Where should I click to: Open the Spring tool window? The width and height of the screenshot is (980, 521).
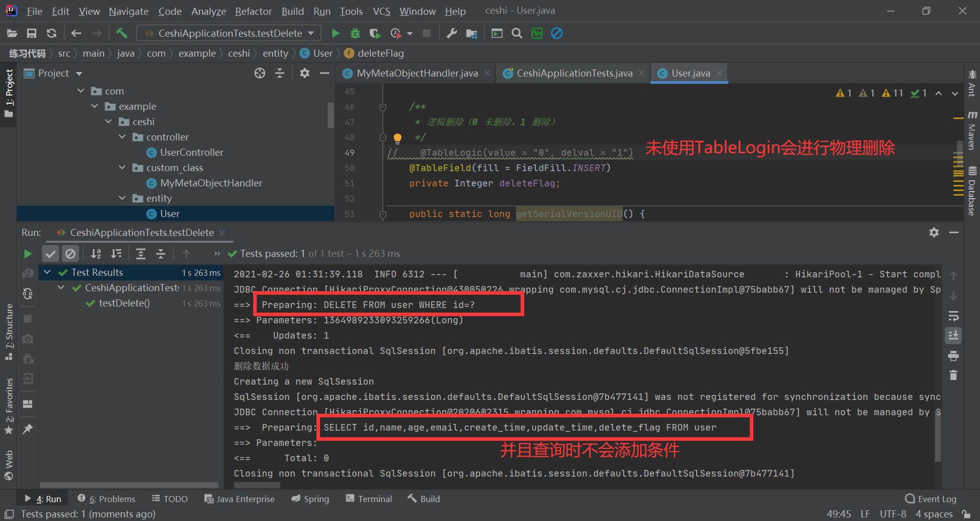click(x=310, y=499)
